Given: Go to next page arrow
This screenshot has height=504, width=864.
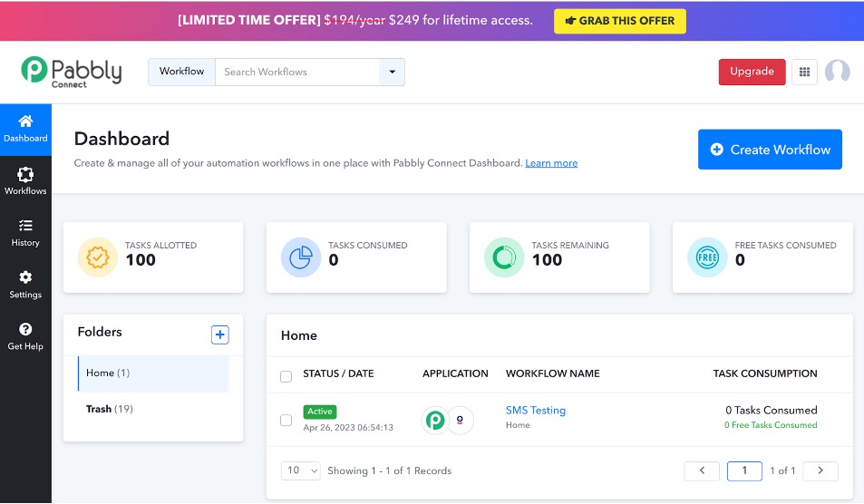Looking at the screenshot, I should (820, 470).
